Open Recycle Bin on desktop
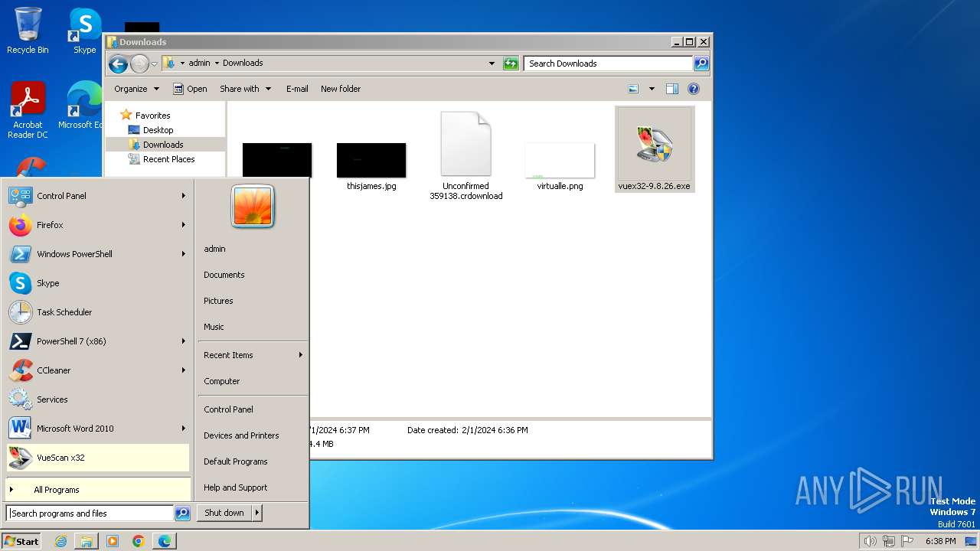Screen dimensions: 980x551 (28, 31)
